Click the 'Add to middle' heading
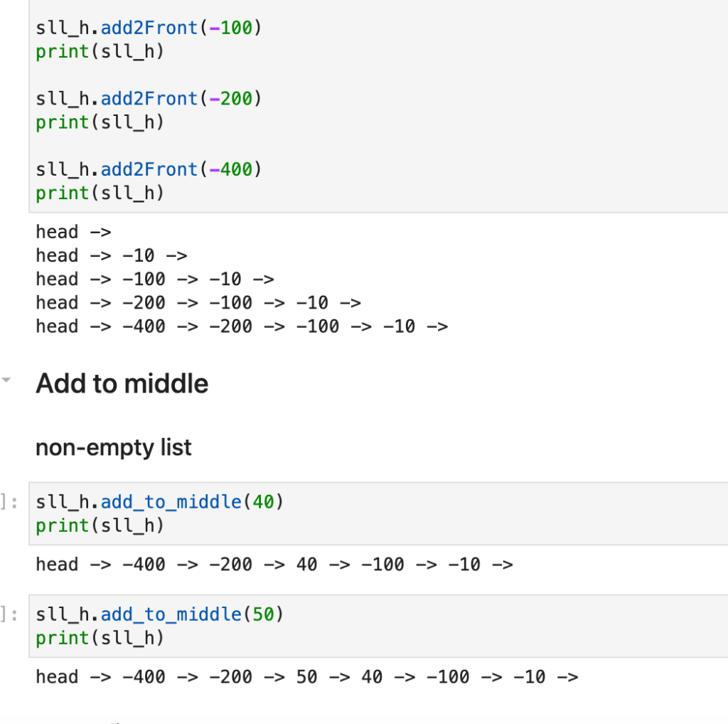Image resolution: width=728 pixels, height=724 pixels. 122,383
